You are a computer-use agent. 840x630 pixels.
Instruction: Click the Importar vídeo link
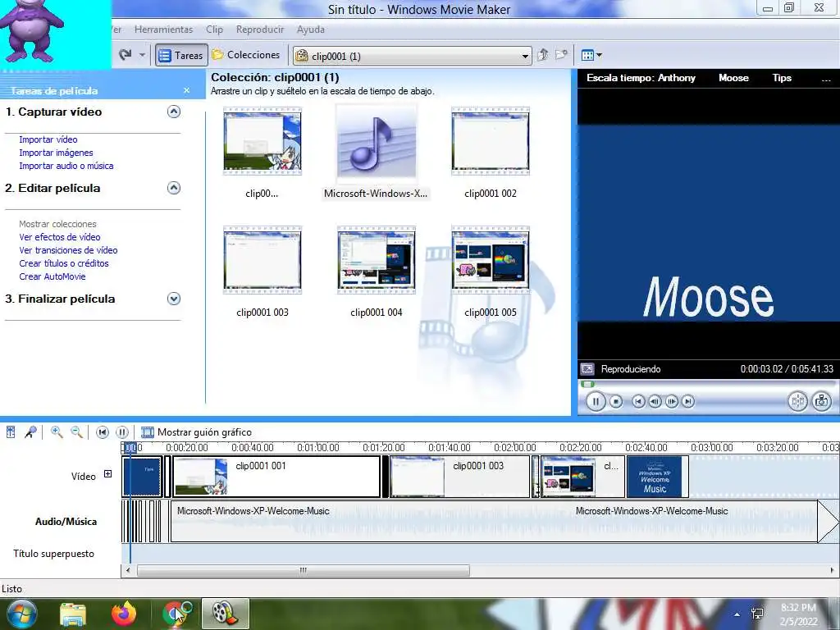click(x=48, y=139)
